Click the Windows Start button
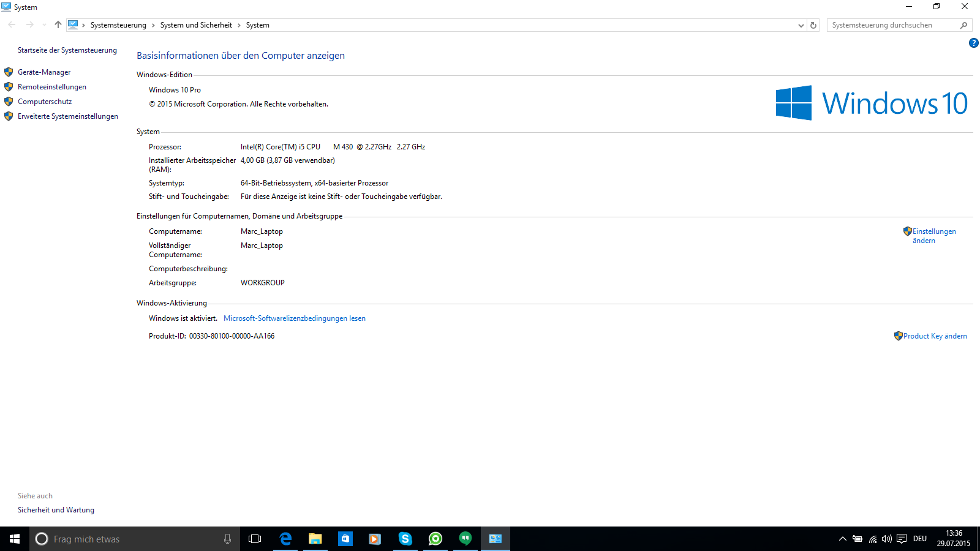Screen dimensions: 980x551 [15, 539]
